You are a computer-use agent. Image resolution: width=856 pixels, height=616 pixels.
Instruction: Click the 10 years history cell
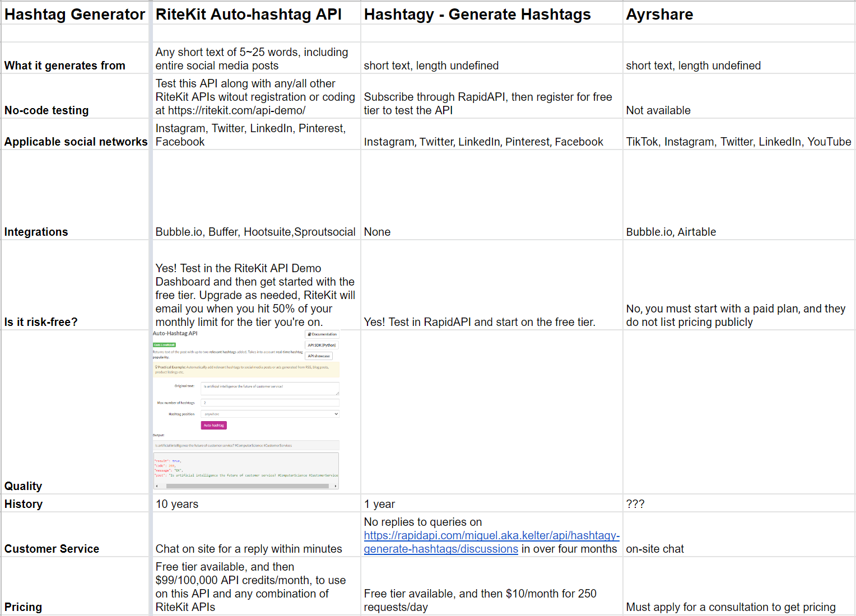(x=256, y=503)
